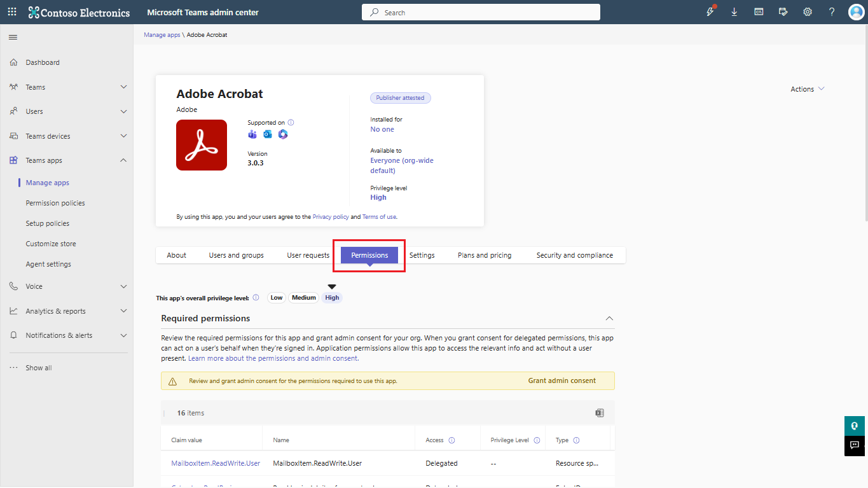This screenshot has height=488, width=868.
Task: Switch to User requests tab
Action: [308, 255]
